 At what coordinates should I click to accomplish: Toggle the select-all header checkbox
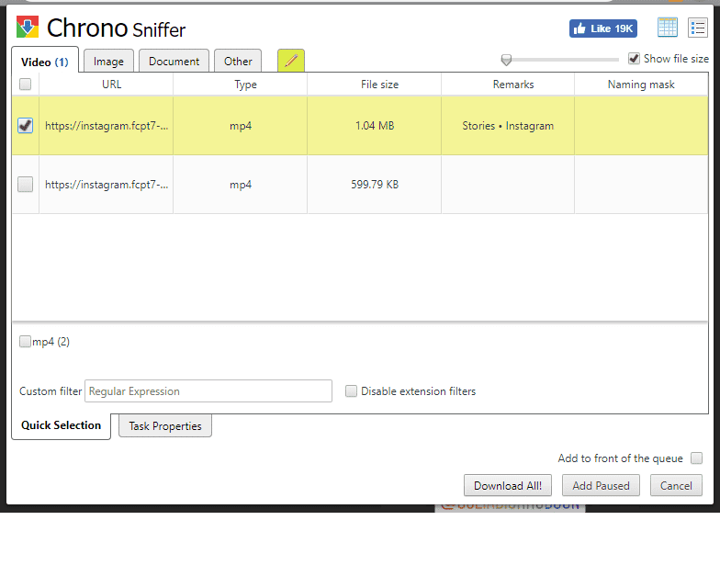pos(26,85)
